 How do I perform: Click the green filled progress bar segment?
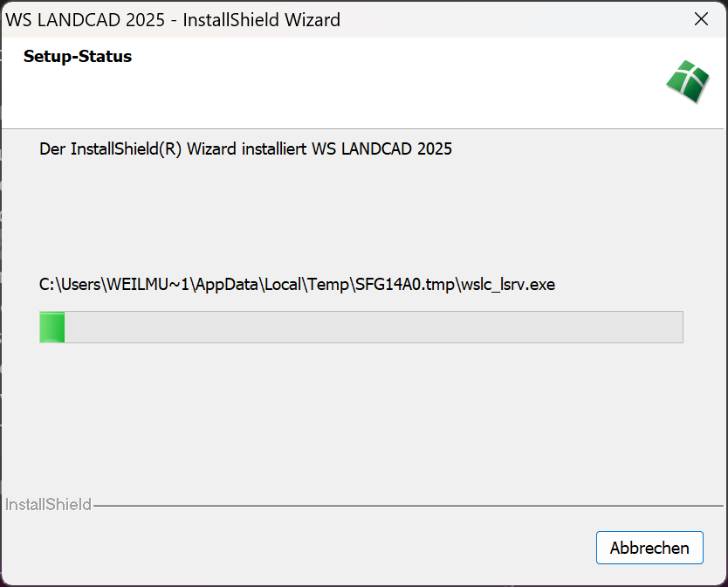point(52,328)
